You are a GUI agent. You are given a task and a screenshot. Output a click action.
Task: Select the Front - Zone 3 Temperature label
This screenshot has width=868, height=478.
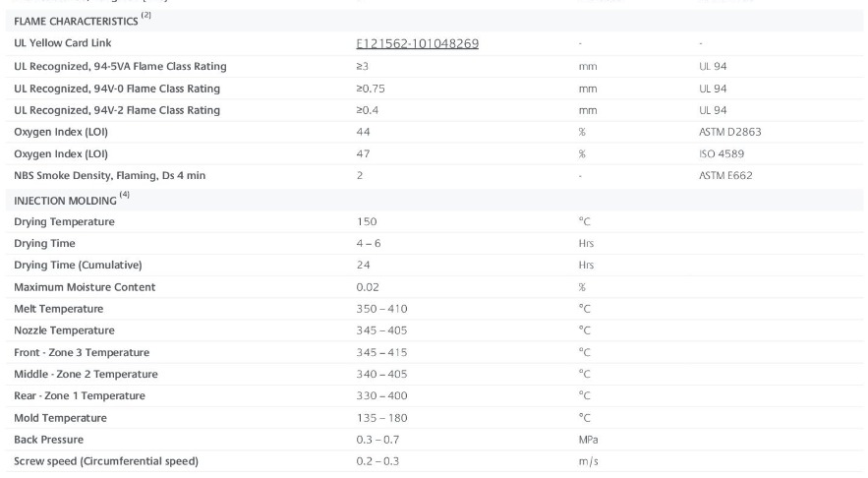(x=80, y=352)
